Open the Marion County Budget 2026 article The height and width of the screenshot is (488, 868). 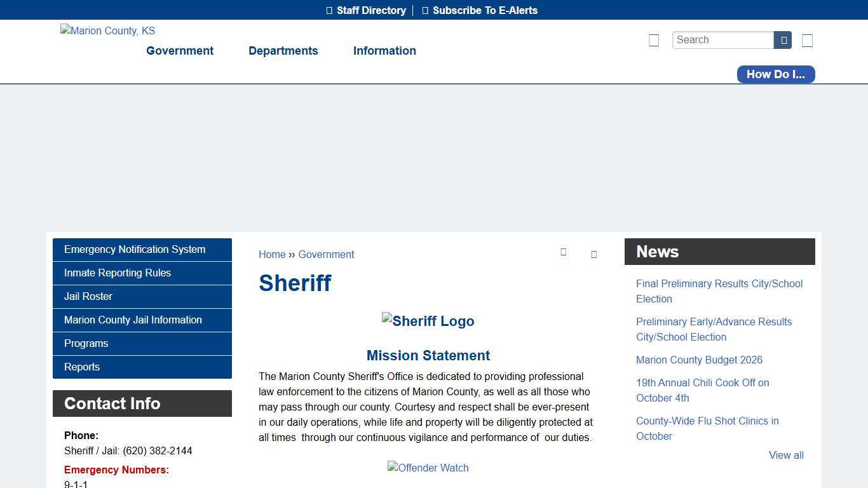pos(699,360)
